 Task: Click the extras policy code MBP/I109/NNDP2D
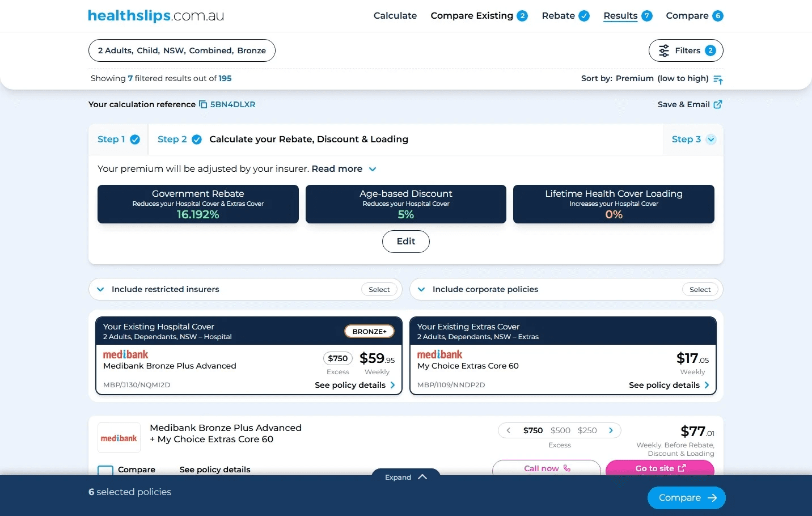(451, 385)
